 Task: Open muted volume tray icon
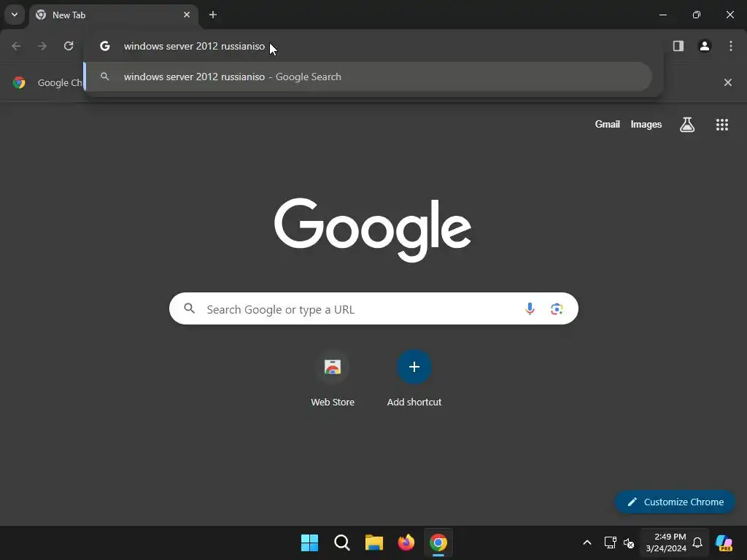coord(629,542)
